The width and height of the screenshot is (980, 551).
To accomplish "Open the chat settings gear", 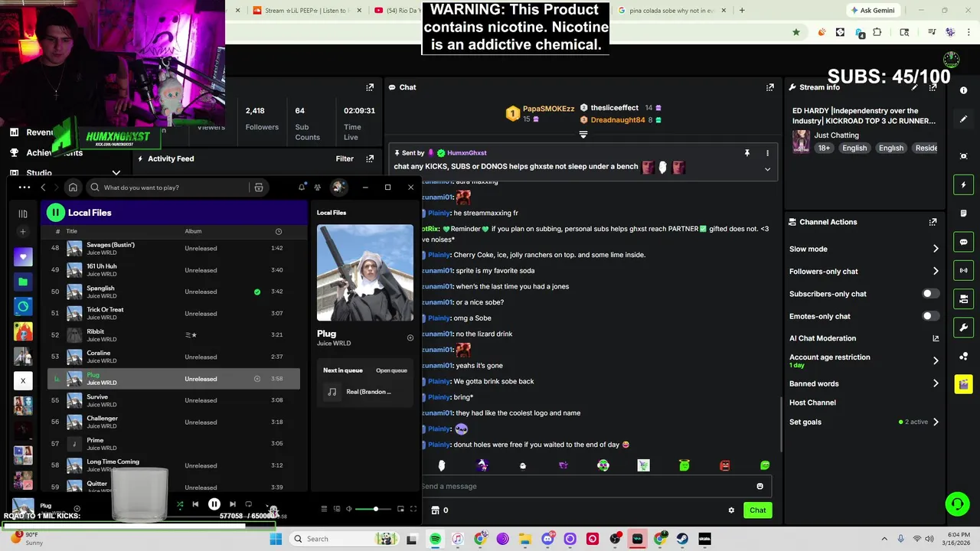I will tap(731, 510).
